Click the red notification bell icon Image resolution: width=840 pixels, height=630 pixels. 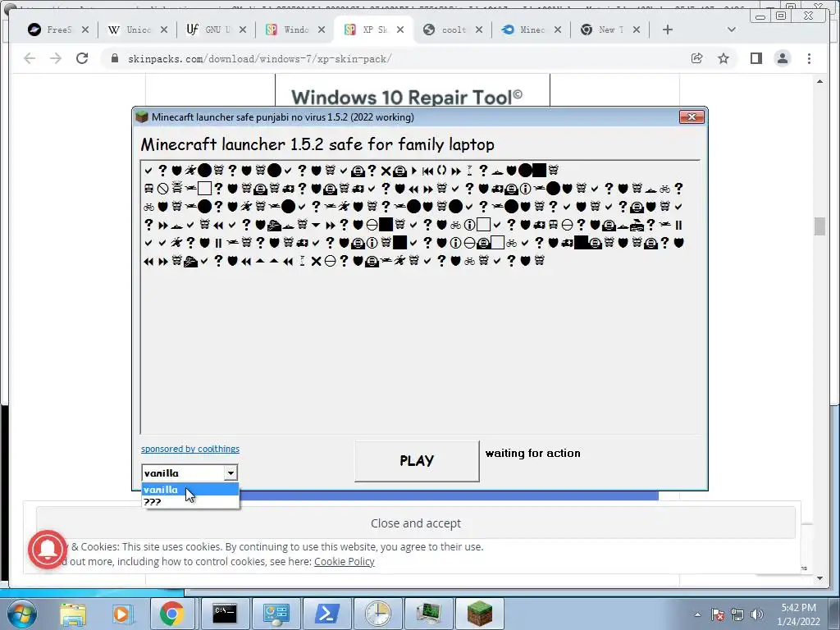[48, 549]
